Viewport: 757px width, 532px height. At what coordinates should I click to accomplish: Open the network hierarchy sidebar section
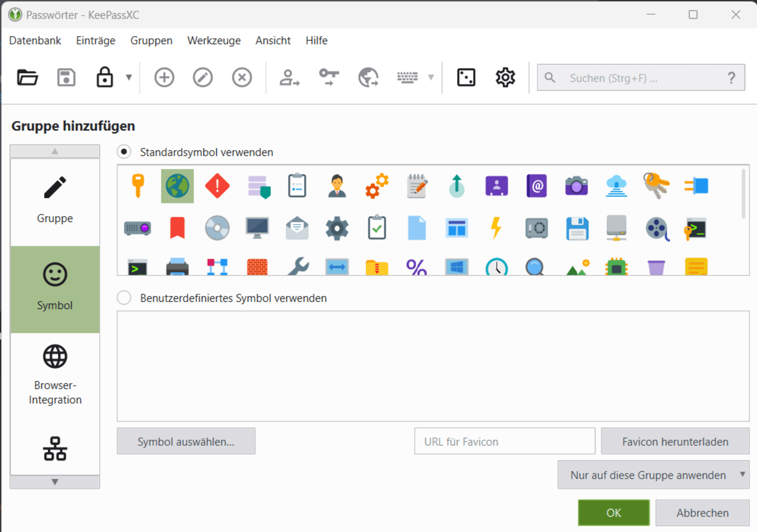(55, 449)
